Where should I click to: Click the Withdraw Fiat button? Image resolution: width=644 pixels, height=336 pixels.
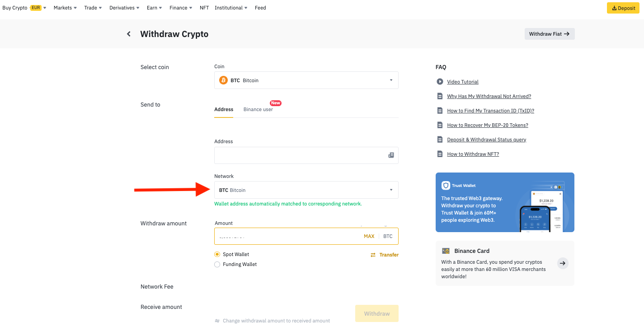coord(549,34)
